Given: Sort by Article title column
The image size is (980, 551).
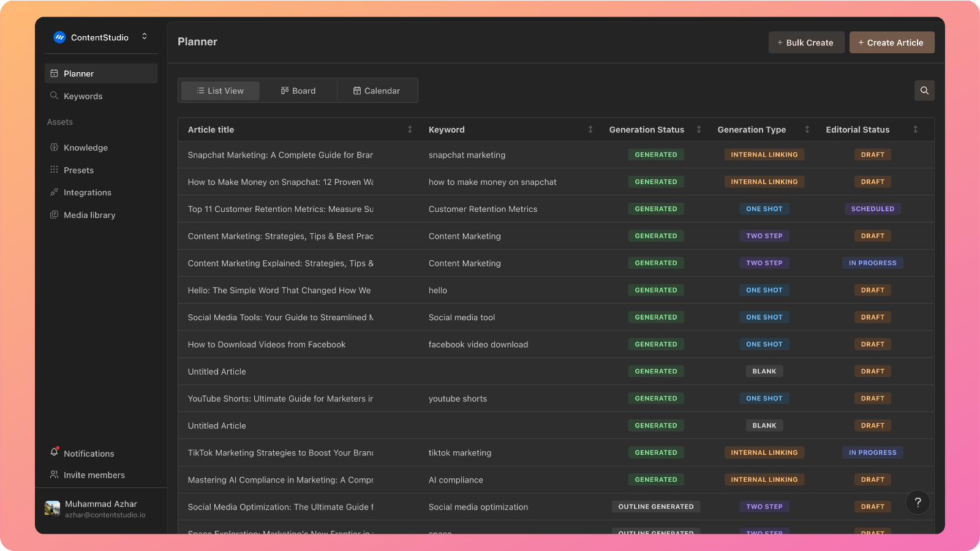Looking at the screenshot, I should [410, 130].
